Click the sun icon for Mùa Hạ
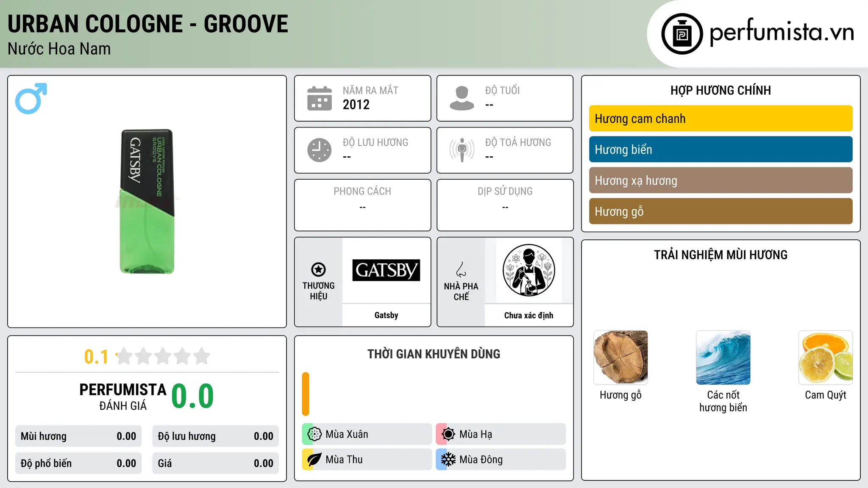The width and height of the screenshot is (868, 488). coord(448,434)
